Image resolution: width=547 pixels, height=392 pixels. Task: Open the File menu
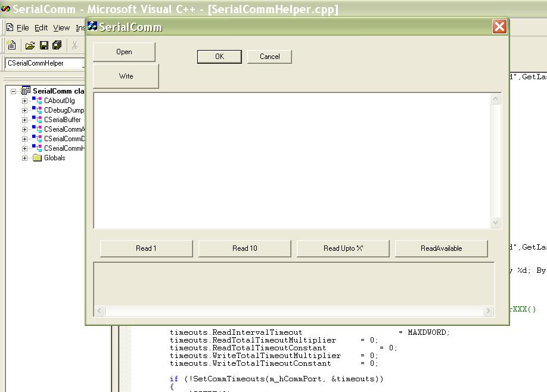tap(23, 28)
